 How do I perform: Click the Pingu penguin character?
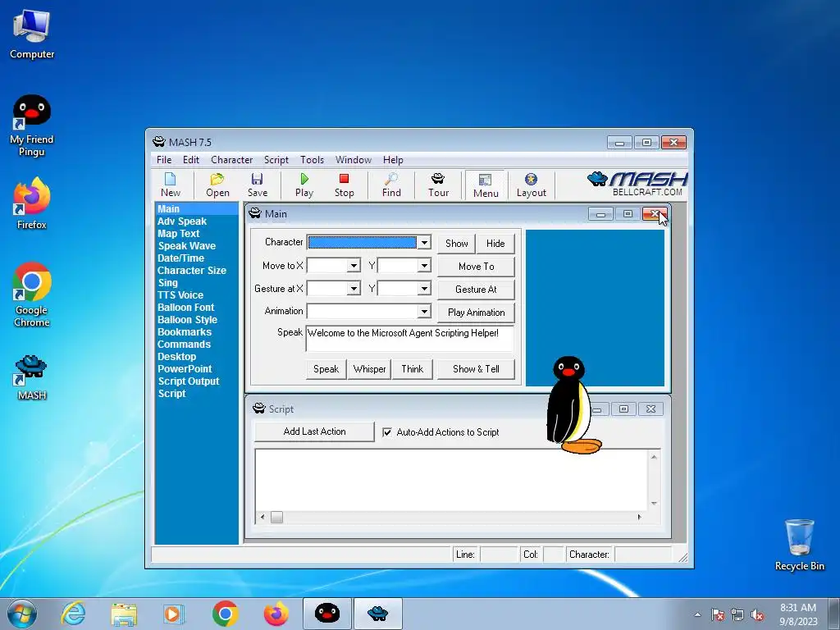[572, 405]
